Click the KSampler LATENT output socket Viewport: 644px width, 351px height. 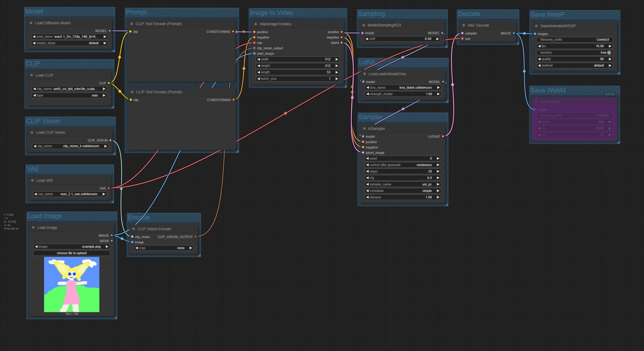[443, 136]
